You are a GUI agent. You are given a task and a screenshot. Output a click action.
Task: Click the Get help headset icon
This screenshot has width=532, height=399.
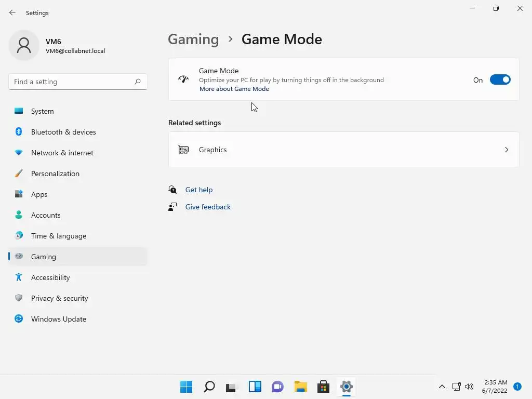point(172,189)
